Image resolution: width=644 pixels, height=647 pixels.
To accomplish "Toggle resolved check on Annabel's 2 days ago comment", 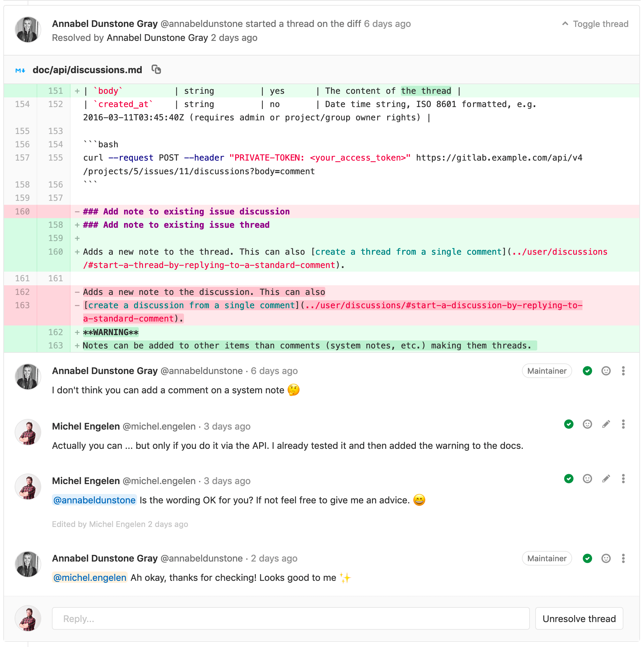I will [587, 559].
